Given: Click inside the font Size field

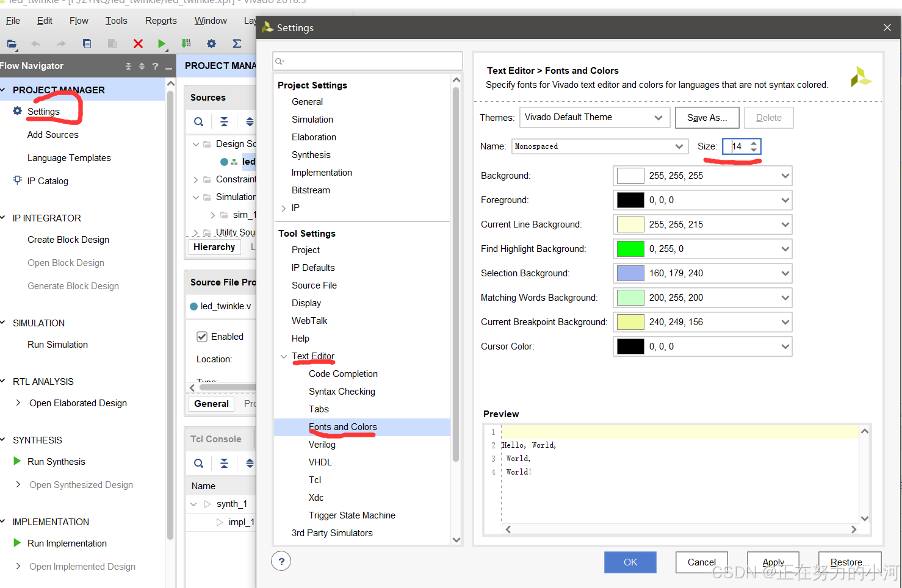Looking at the screenshot, I should click(x=737, y=146).
